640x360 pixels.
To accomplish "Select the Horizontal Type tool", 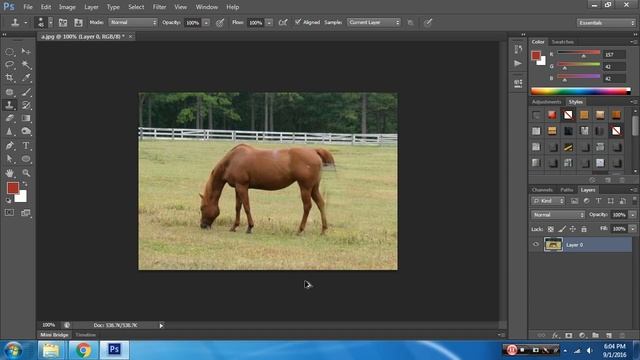I will (26, 146).
